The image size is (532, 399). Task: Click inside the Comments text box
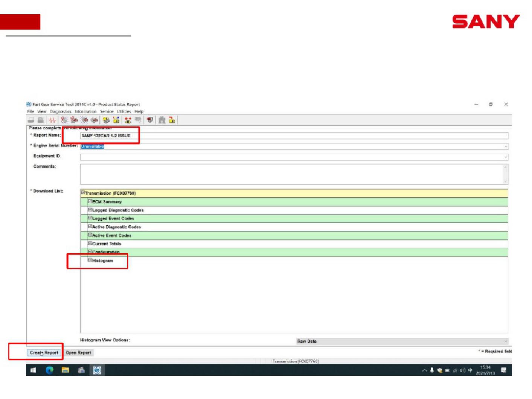(291, 174)
